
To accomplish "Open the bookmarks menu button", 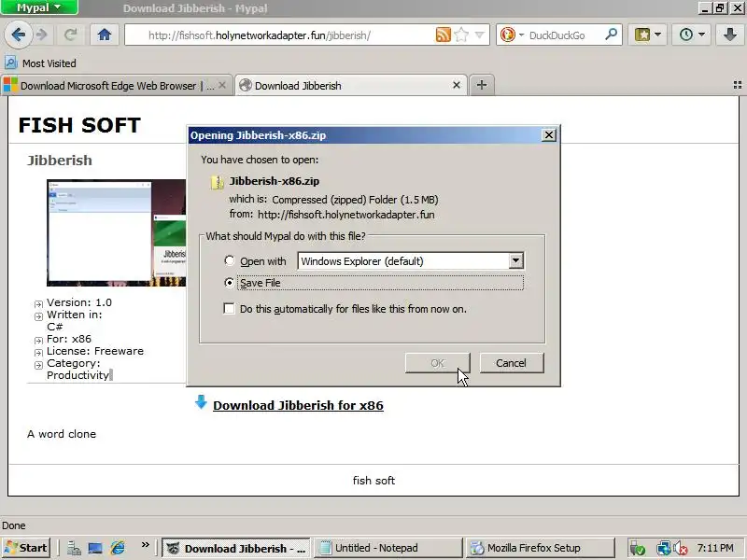I will click(647, 35).
